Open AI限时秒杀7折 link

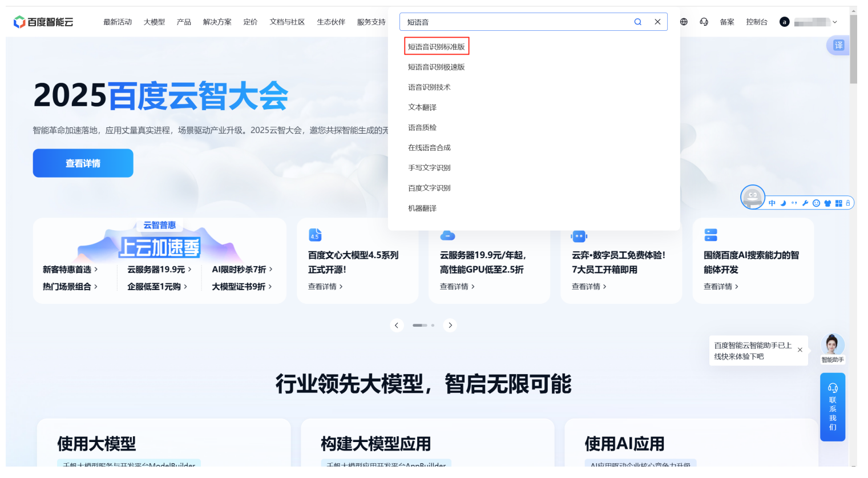point(243,270)
